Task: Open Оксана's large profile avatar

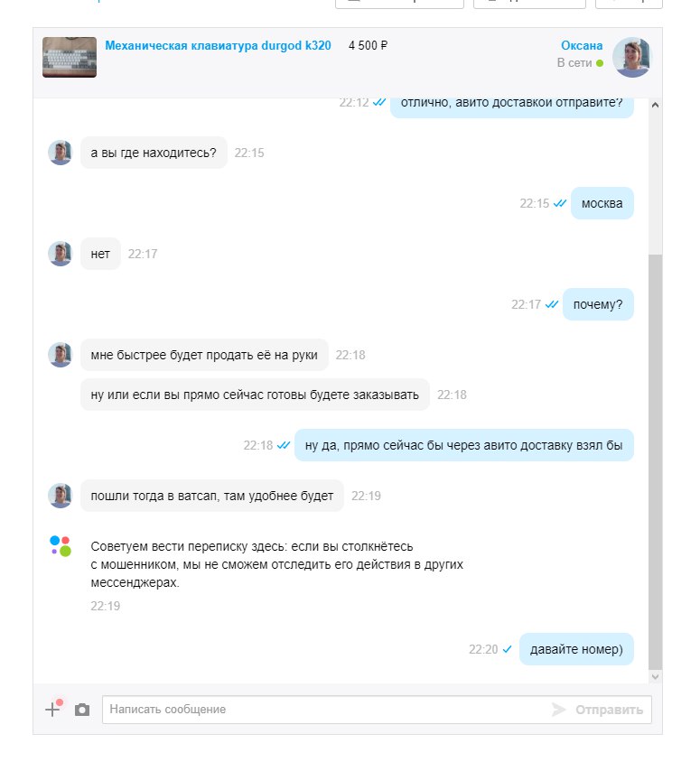Action: [x=631, y=57]
